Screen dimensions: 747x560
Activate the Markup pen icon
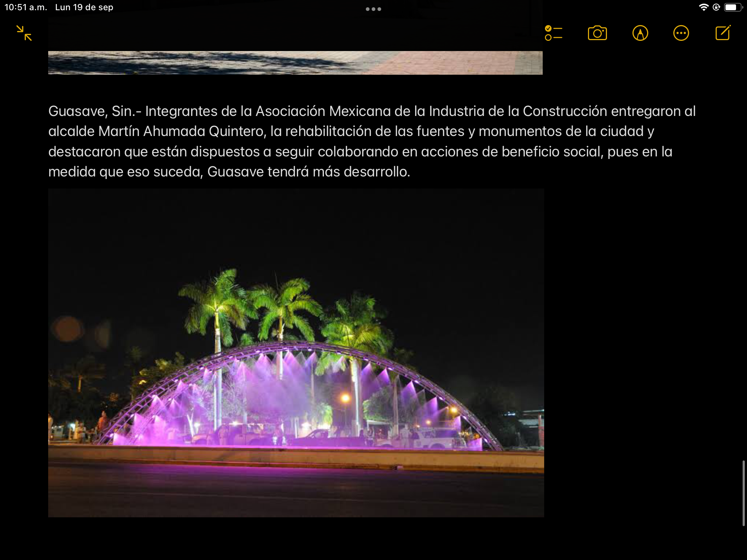tap(640, 33)
